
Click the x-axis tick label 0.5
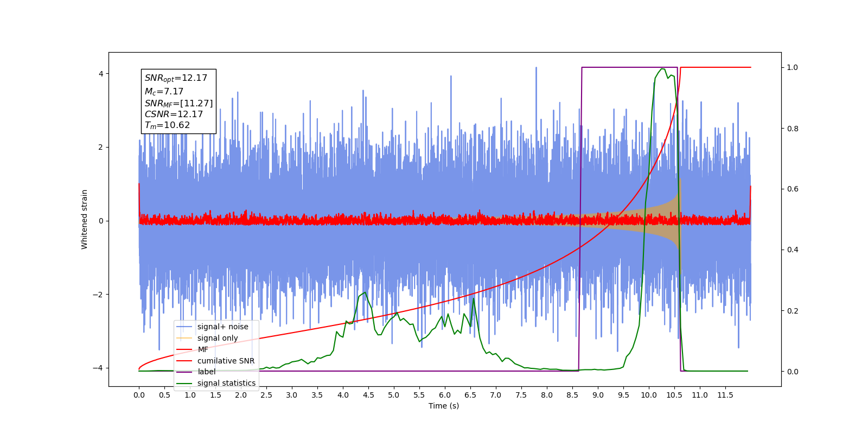(164, 395)
